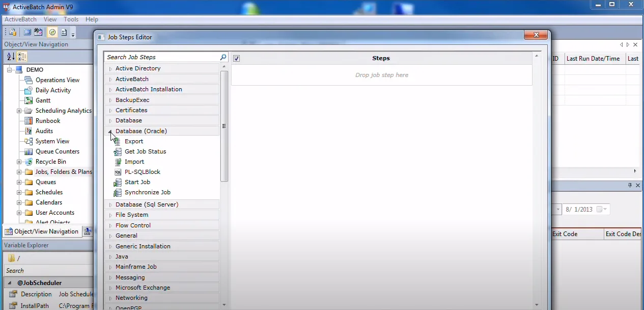The image size is (644, 310).
Task: Expand the Scheduling Analytics node
Action: coord(19,111)
